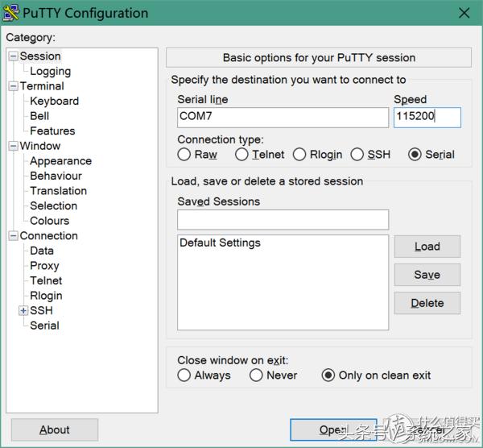Click the Delete session button
Viewport: 483px width, 448px height.
coord(427,303)
